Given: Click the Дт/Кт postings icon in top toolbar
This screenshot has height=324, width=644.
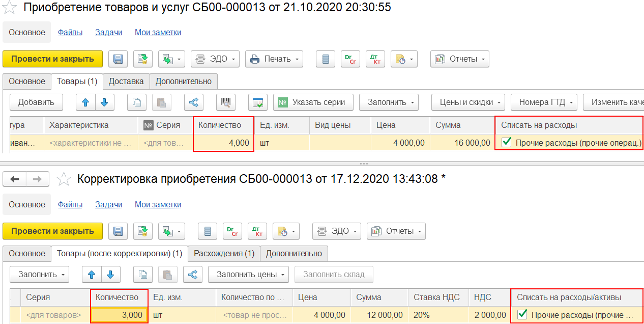Looking at the screenshot, I should [376, 59].
